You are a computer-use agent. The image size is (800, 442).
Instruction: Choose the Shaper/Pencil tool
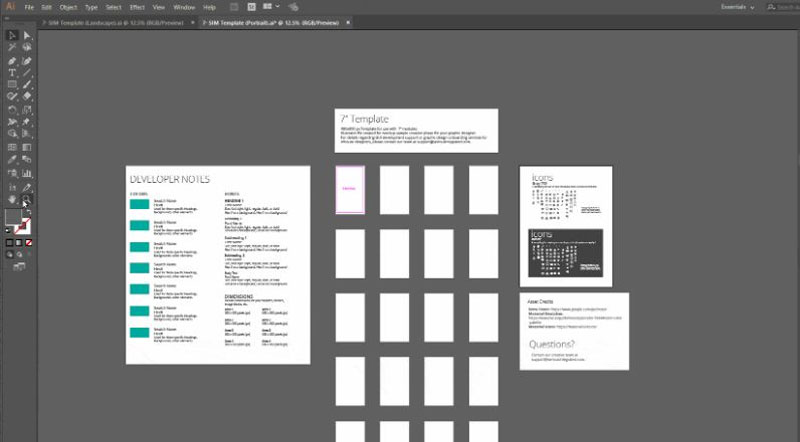12,96
